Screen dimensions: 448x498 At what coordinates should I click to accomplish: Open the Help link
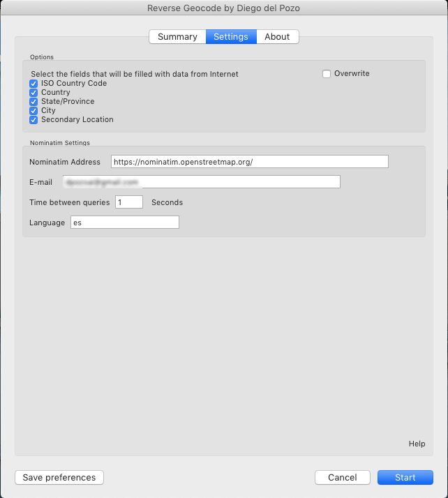(417, 444)
